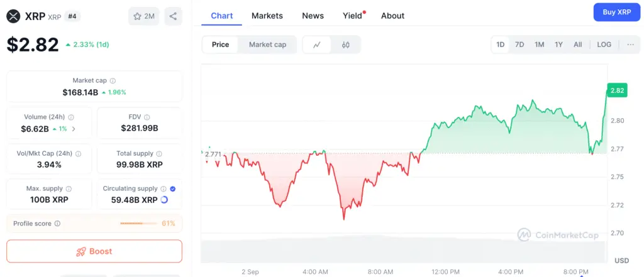Click info icon beside Volume (24h)
This screenshot has height=277, width=644.
(x=71, y=117)
